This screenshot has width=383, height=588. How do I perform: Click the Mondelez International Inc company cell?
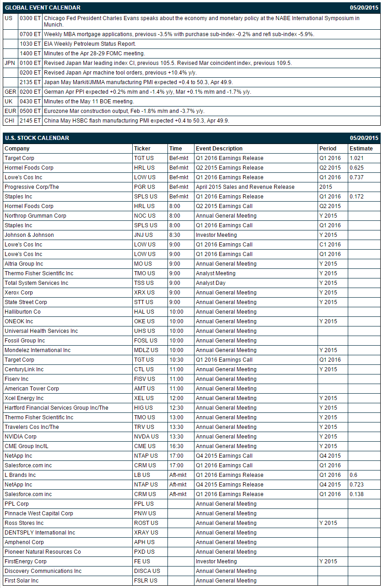tap(68, 350)
